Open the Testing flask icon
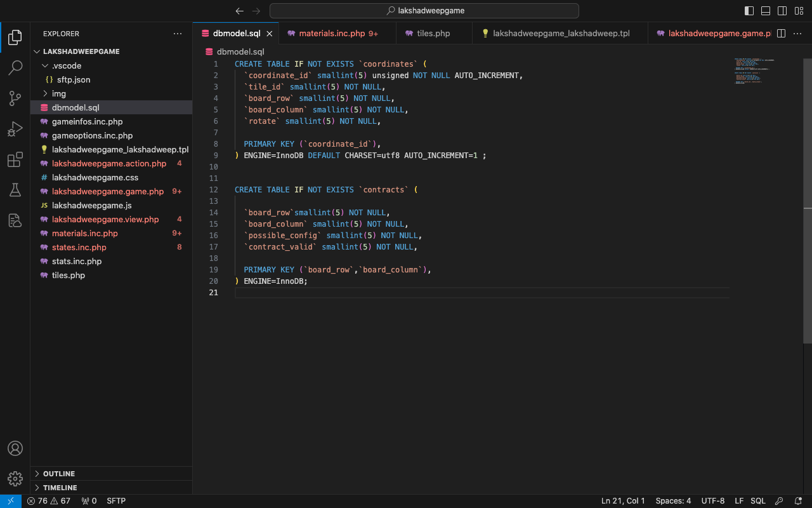 [x=15, y=190]
